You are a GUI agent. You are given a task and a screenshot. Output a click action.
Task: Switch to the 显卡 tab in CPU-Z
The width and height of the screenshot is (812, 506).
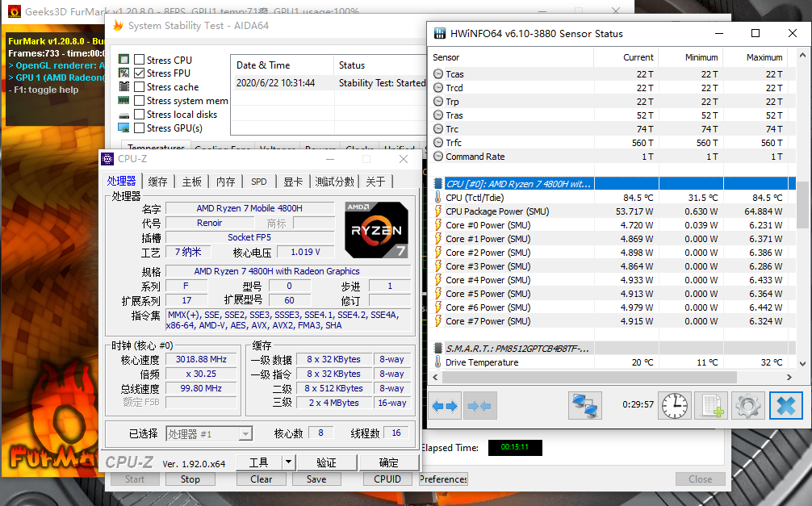point(292,182)
